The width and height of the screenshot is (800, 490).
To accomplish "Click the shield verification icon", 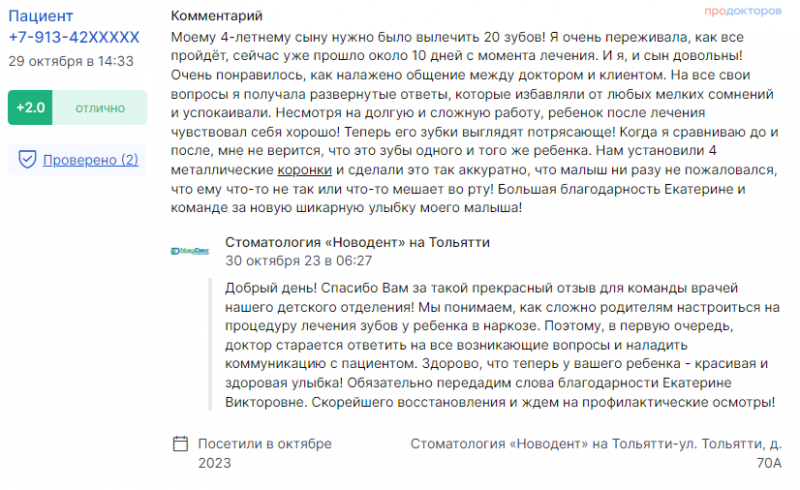I will (27, 159).
